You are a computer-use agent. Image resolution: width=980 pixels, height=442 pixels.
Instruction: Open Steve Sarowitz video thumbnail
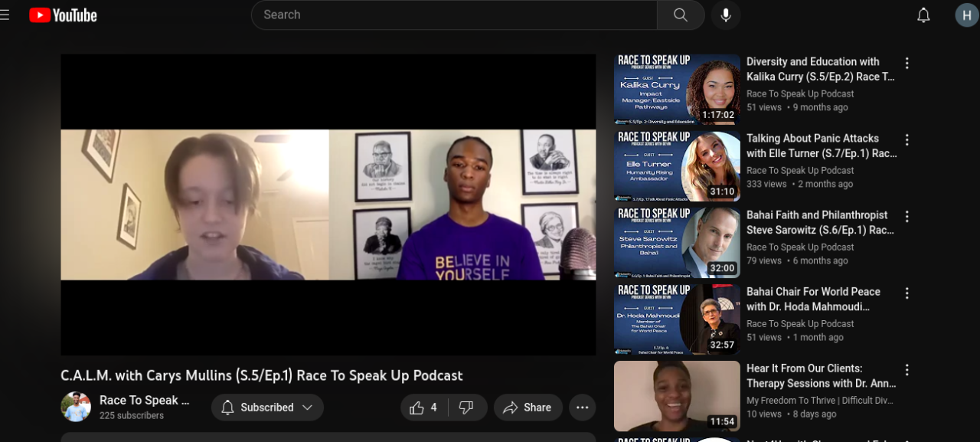click(677, 243)
